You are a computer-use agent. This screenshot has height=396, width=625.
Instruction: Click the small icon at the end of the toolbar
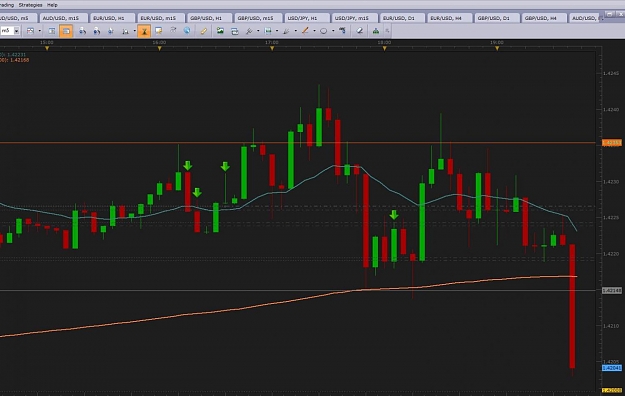(387, 31)
